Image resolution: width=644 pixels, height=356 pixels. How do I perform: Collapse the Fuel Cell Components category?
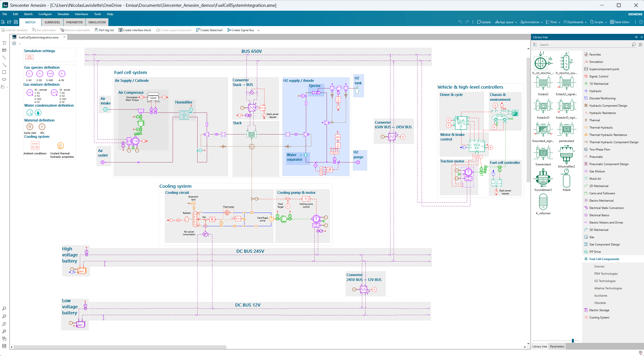[x=604, y=259]
